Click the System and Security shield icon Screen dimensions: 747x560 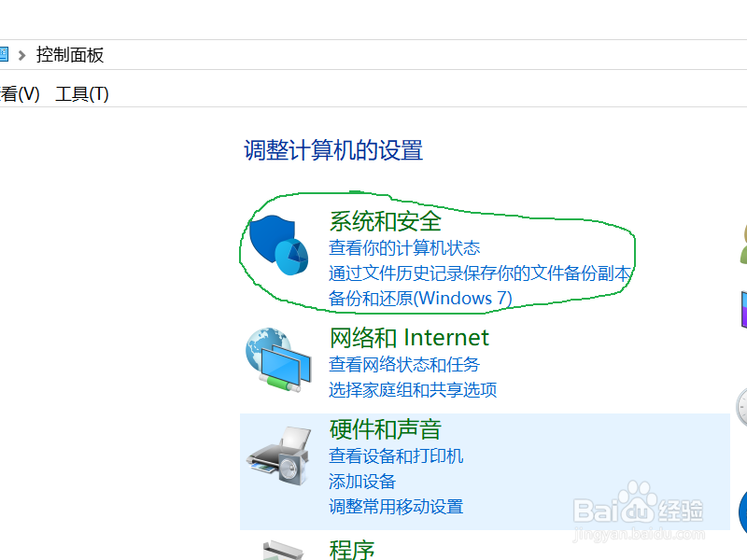tap(278, 245)
